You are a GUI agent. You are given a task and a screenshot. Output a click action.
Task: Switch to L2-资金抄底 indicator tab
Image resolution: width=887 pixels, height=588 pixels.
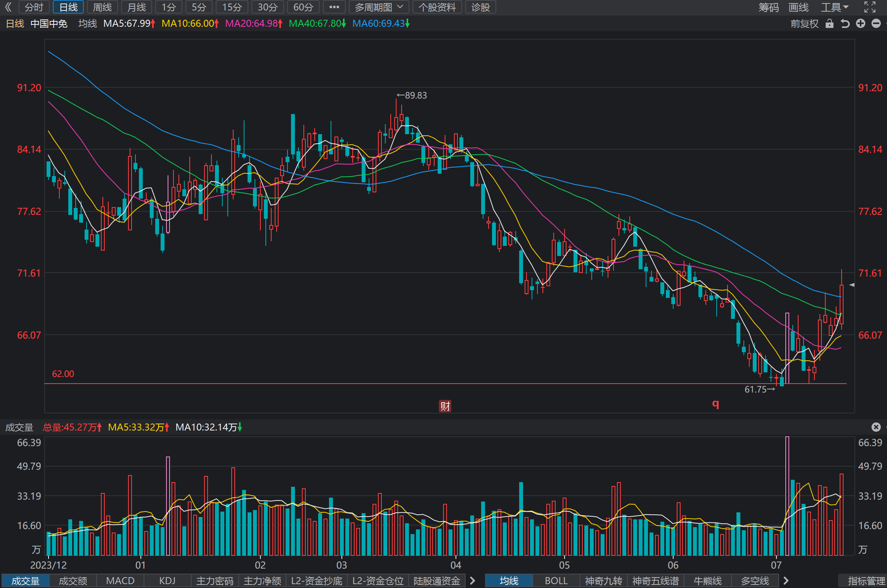317,581
